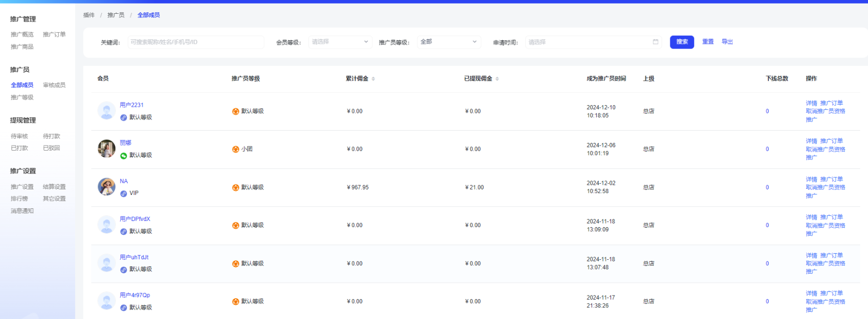Open 推广订单 sidebar menu item

click(54, 35)
